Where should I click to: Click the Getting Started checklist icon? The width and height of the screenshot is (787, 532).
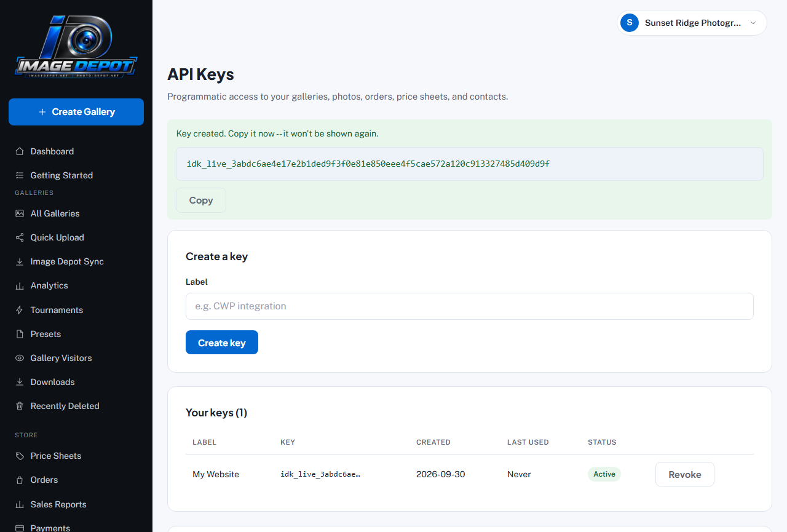coord(20,175)
